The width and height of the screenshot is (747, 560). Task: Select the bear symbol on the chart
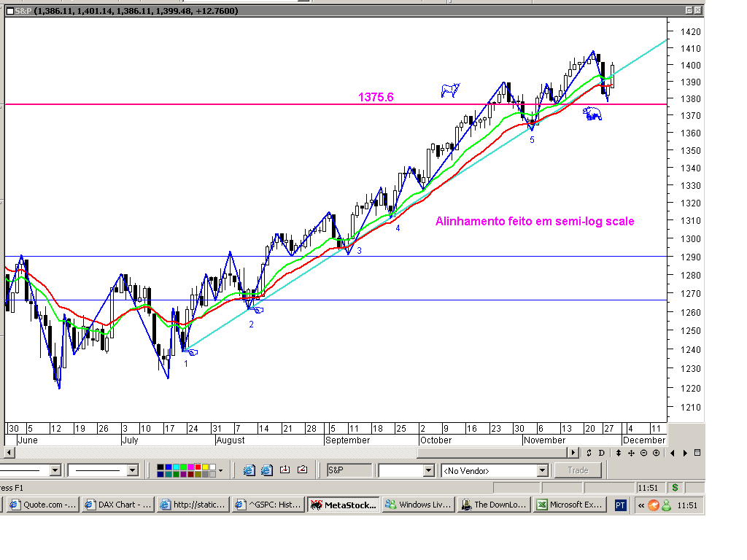[x=592, y=113]
